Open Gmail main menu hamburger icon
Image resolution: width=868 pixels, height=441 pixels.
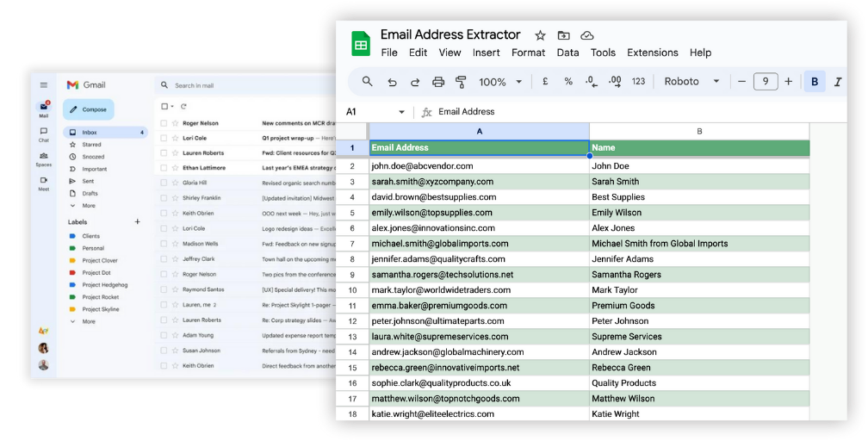click(x=44, y=85)
